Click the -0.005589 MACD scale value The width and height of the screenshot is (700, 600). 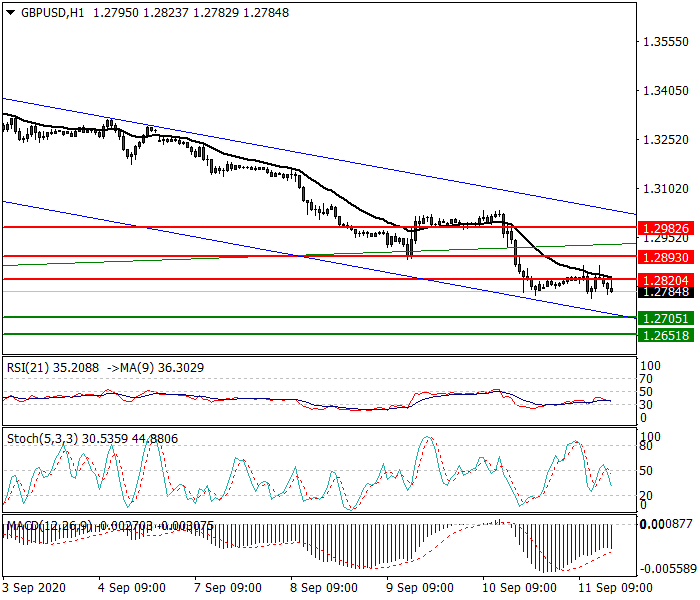668,569
